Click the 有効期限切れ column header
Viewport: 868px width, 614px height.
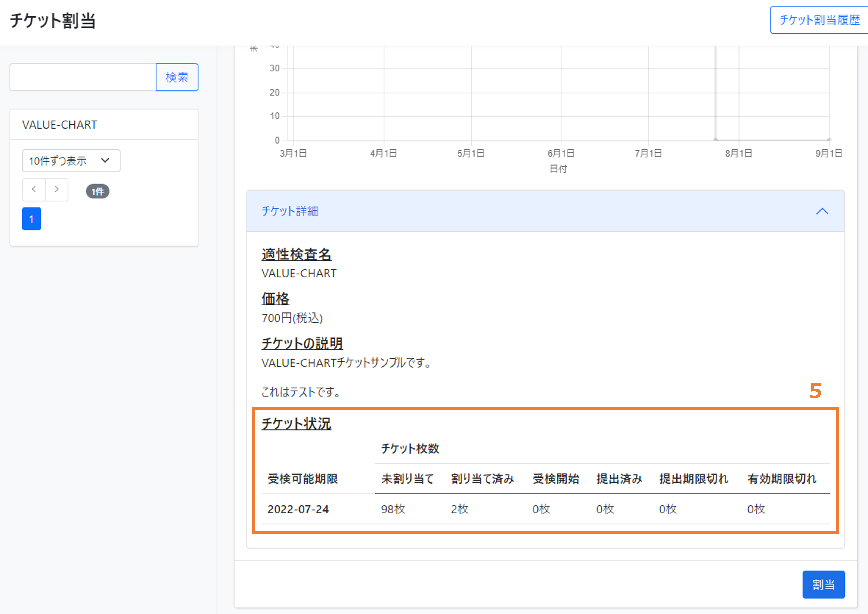tap(781, 479)
